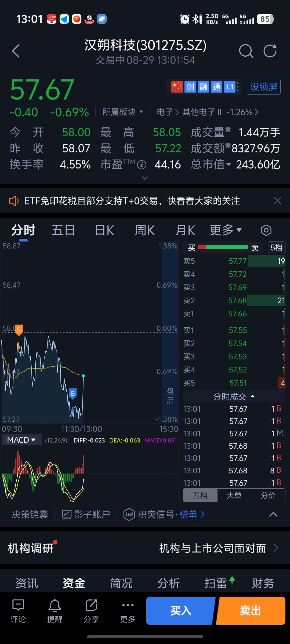Tap the L1 quote level badge
Viewport: 290px width, 644px height.
click(x=230, y=87)
